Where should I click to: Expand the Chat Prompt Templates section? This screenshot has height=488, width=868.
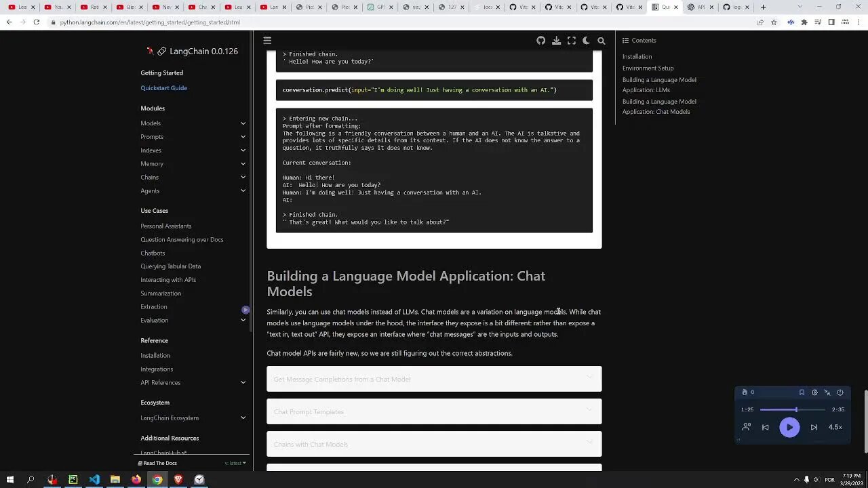tap(434, 411)
